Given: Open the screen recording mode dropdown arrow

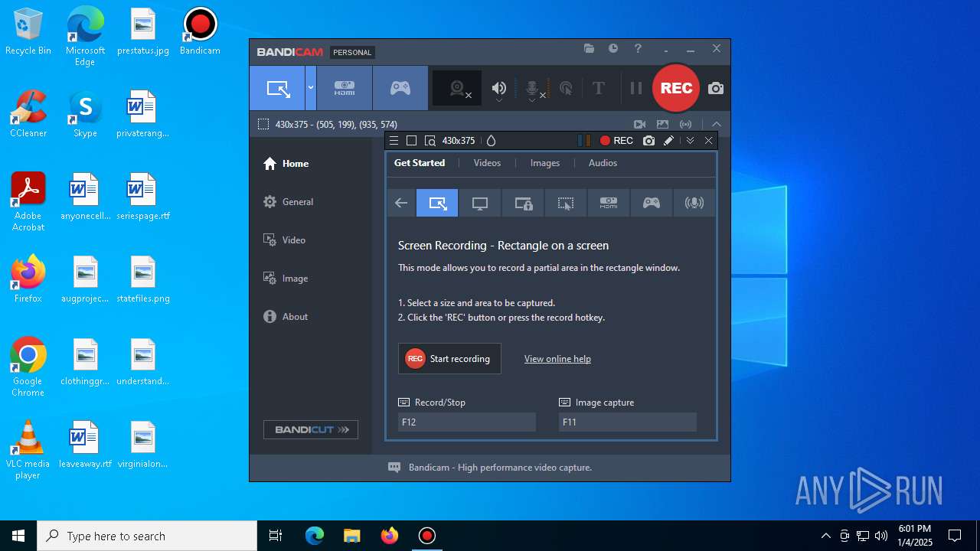Looking at the screenshot, I should 311,88.
